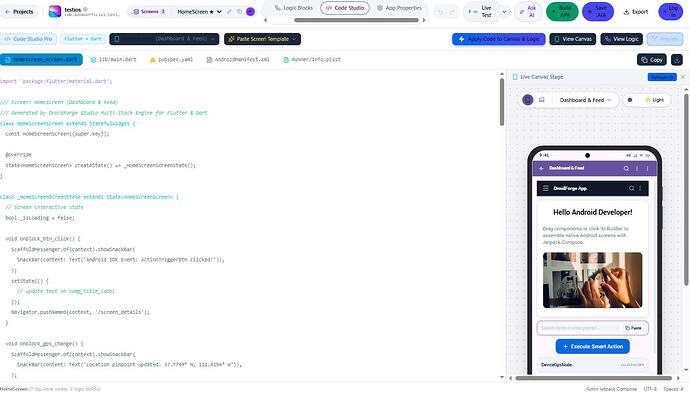This screenshot has width=690, height=394.
Task: Click overflow dots in DroidForge App bar
Action: pyautogui.click(x=640, y=188)
